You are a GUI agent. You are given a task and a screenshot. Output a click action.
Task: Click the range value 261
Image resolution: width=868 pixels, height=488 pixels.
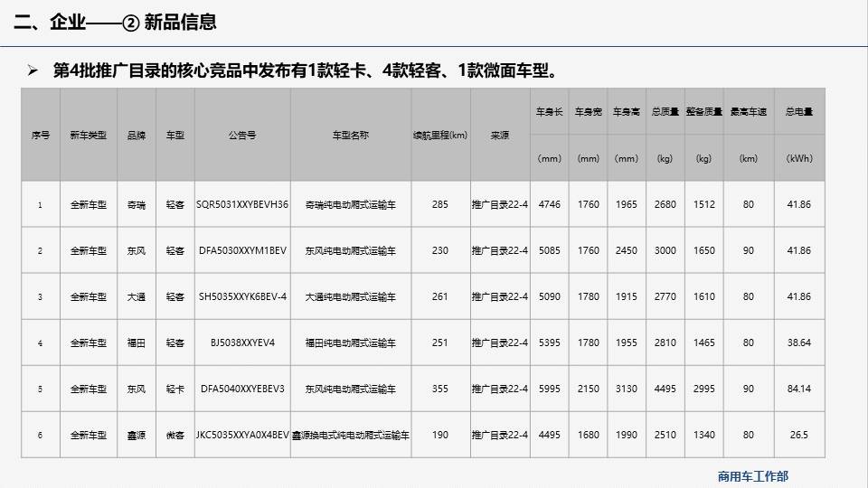[440, 296]
